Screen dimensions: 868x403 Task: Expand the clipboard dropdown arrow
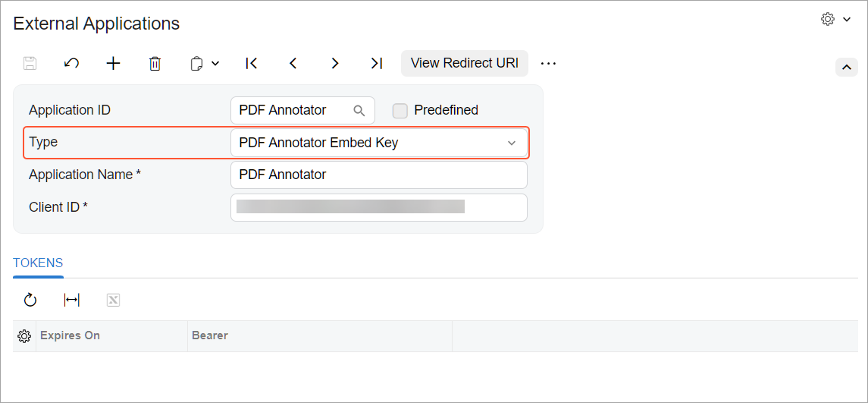[x=215, y=64]
